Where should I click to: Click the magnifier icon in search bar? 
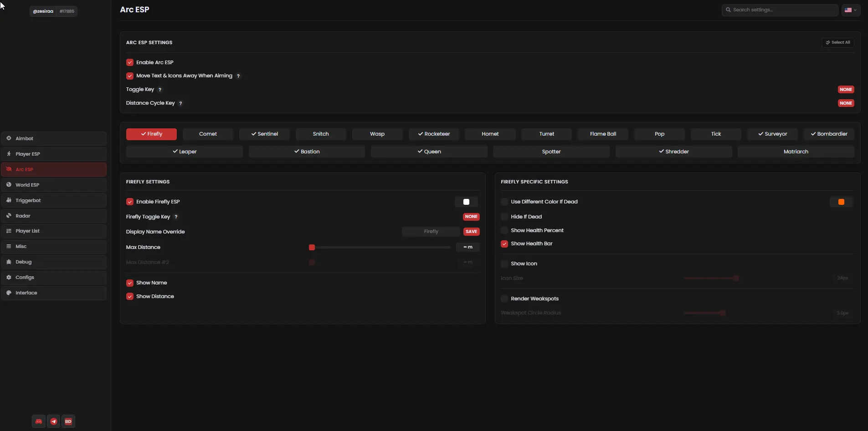728,10
